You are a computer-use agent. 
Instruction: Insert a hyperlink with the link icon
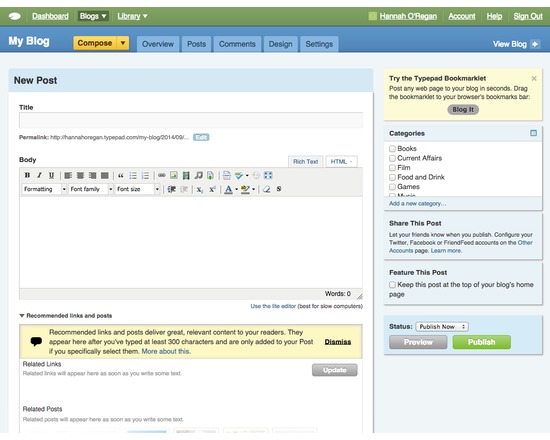tap(161, 175)
